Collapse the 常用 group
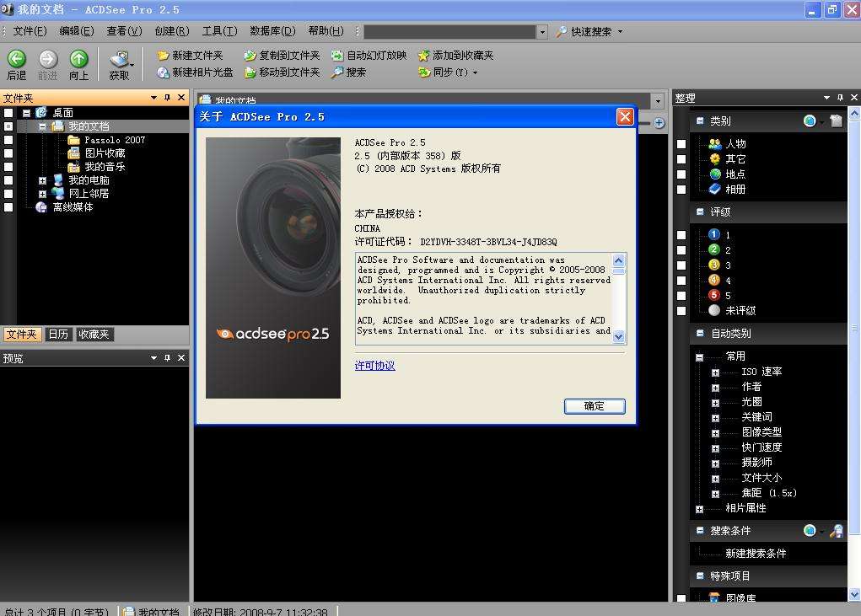 click(x=699, y=357)
